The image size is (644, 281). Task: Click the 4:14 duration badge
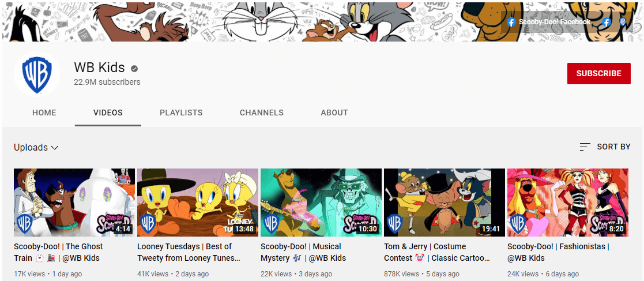(x=123, y=229)
